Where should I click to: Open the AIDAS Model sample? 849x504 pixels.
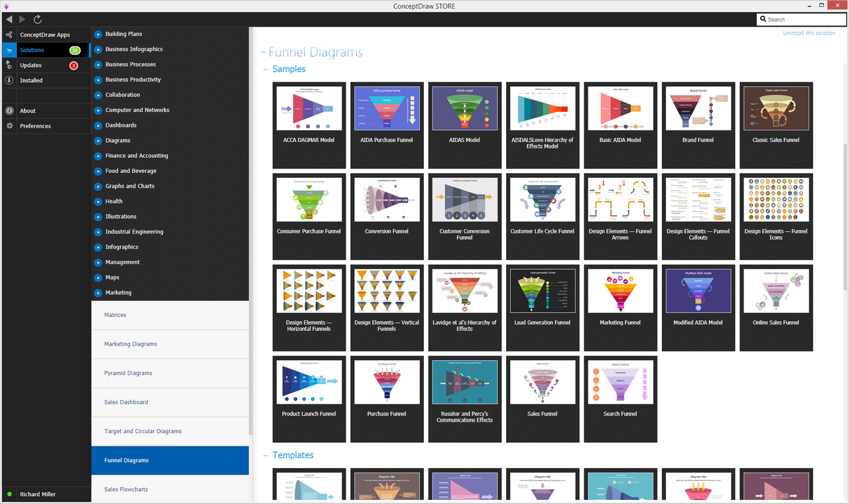[465, 125]
